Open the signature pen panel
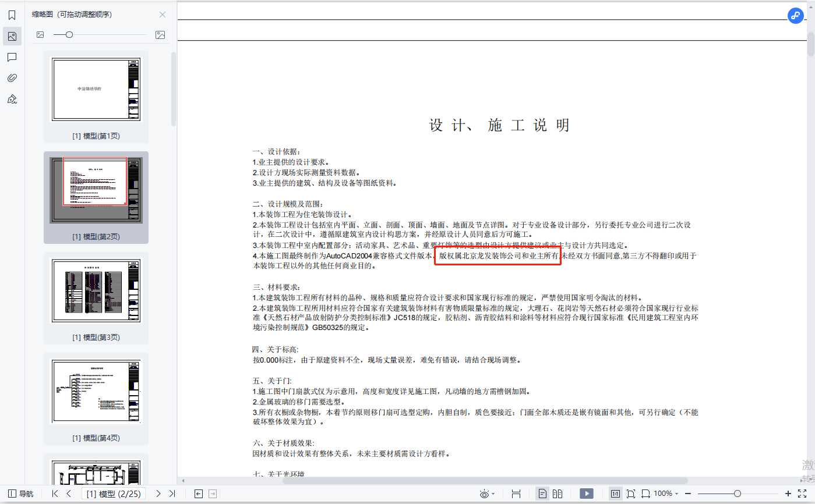815x504 pixels. [x=12, y=99]
